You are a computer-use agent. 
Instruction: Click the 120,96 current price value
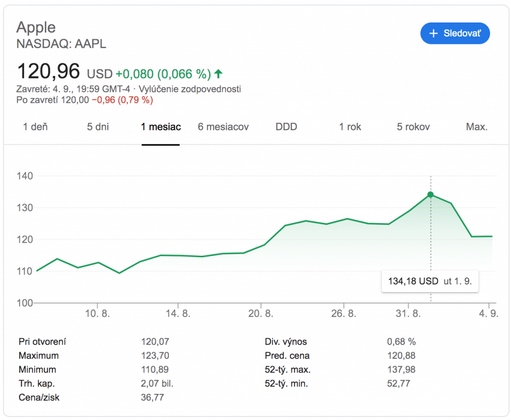(48, 71)
